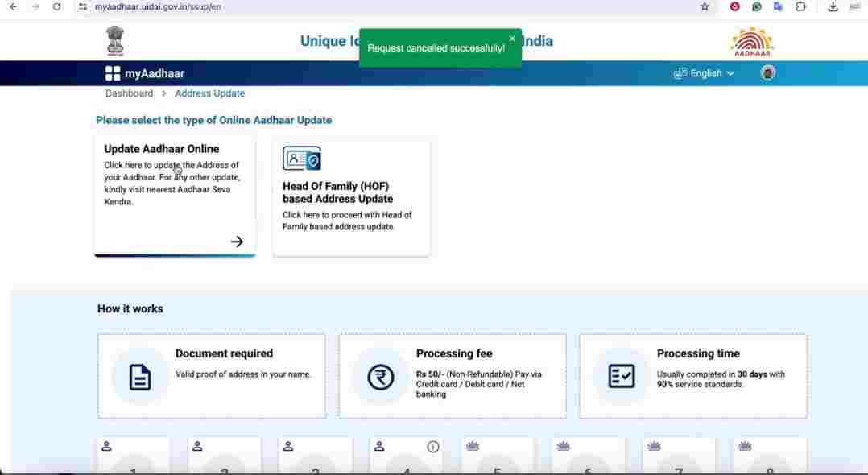Click the 'Processing fee' heading
868x475 pixels.
point(454,353)
